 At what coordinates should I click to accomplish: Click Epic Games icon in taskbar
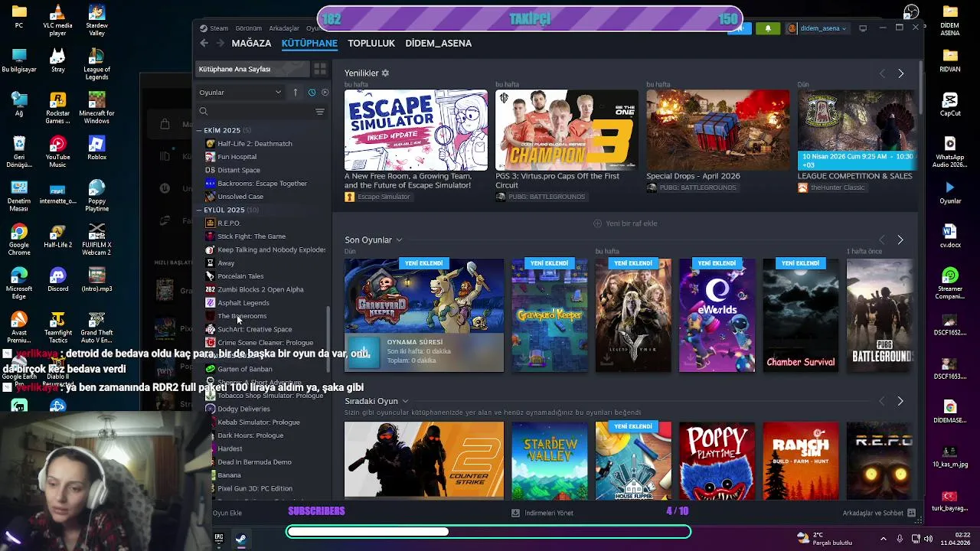tap(219, 539)
